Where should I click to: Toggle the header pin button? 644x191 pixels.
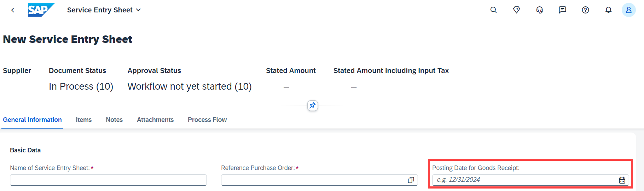tap(313, 106)
